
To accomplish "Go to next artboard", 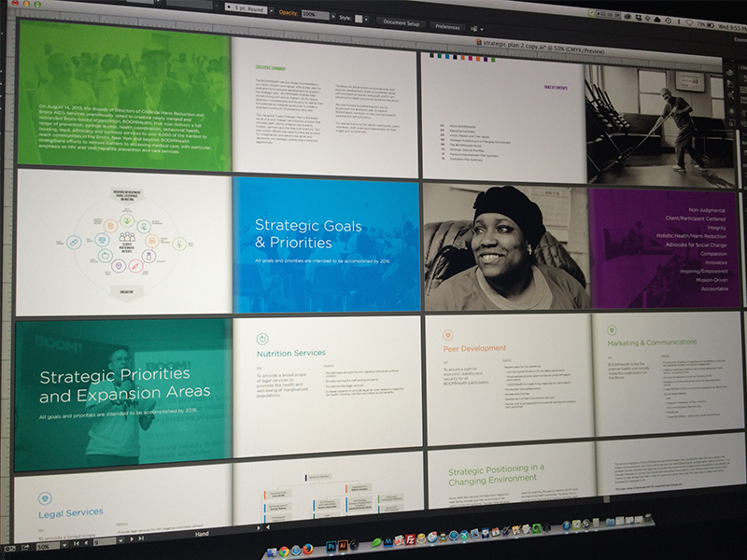I will click(131, 539).
